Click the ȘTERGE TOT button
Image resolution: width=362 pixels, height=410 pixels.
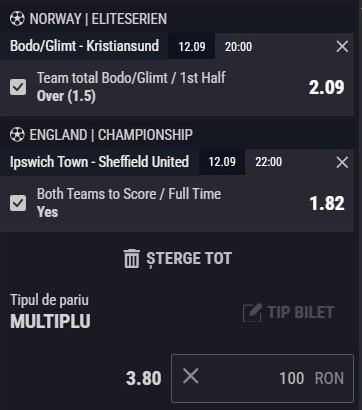[x=178, y=259]
